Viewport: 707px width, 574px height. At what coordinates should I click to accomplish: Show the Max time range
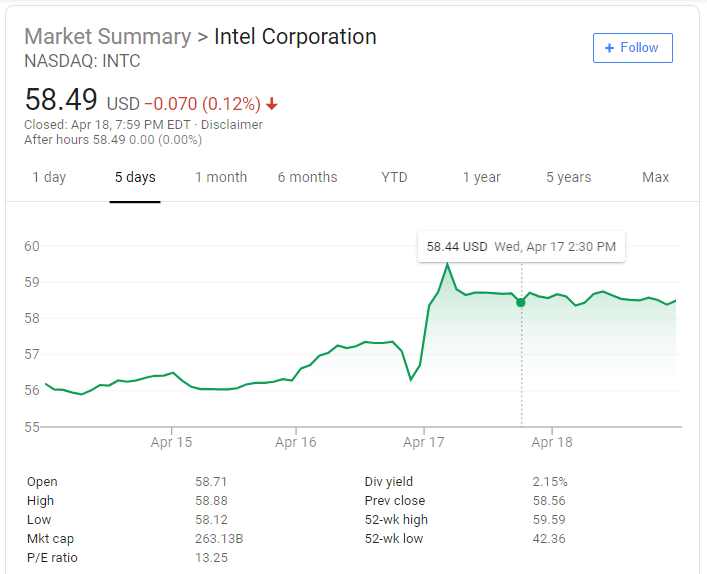click(x=655, y=177)
